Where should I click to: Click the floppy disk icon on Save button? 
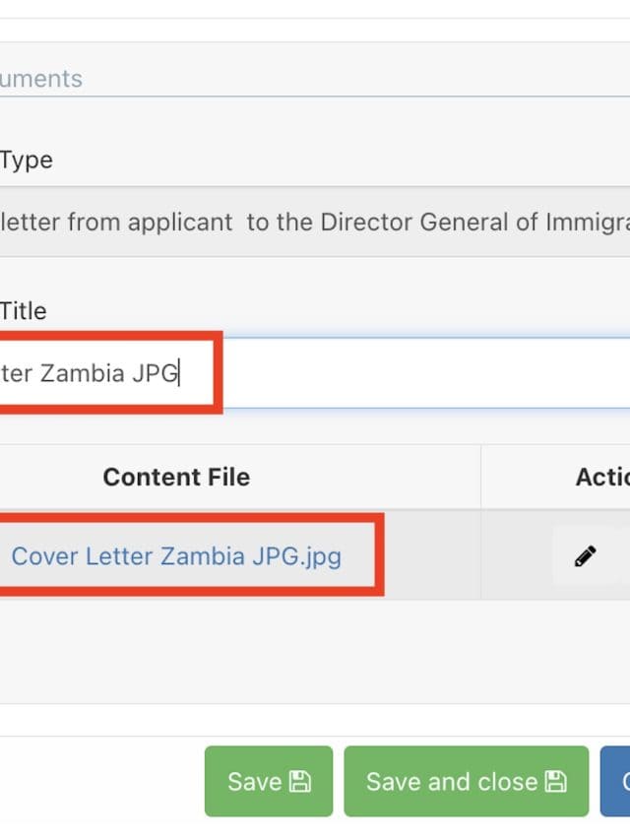[300, 782]
